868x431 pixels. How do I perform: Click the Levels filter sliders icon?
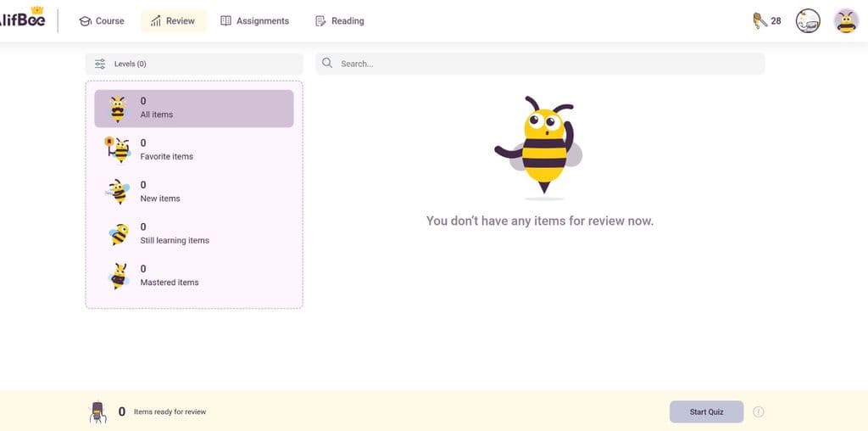100,64
